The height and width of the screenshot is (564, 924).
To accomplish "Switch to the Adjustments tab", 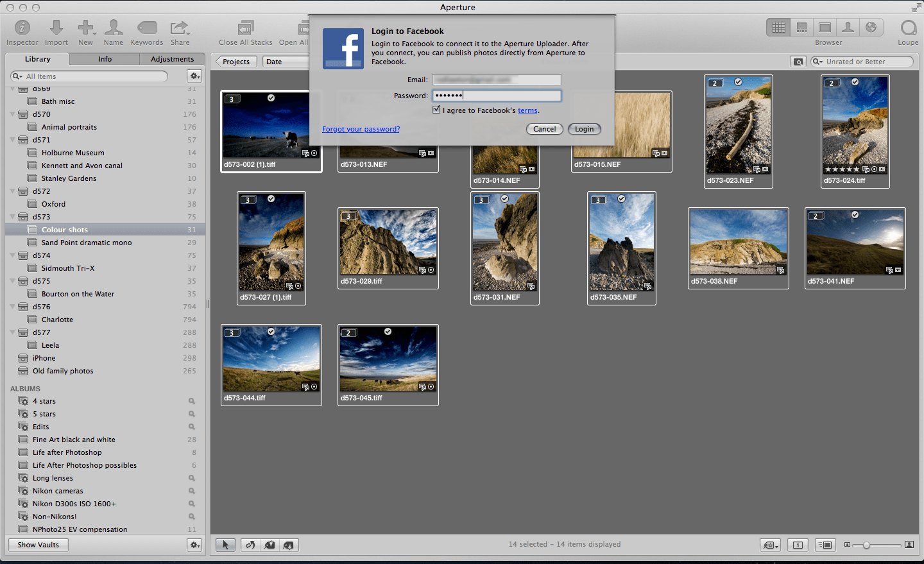I will 172,59.
